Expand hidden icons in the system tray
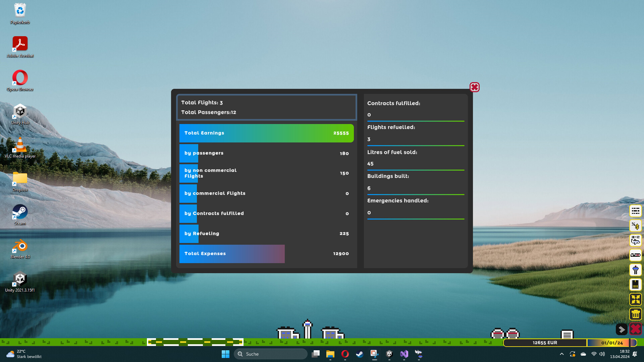This screenshot has width=644, height=362. 562,354
